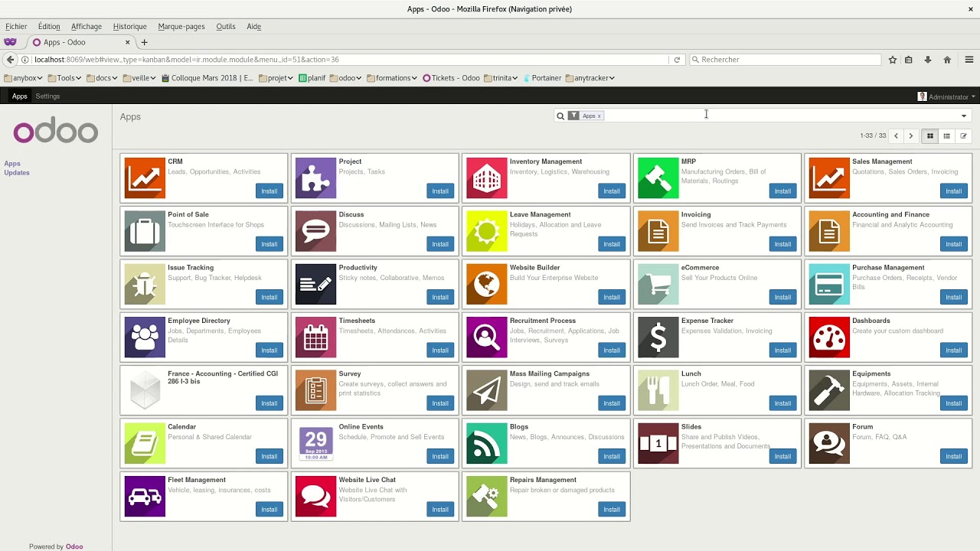The image size is (980, 551).
Task: Click the eCommerce shopping cart icon
Action: pos(658,284)
